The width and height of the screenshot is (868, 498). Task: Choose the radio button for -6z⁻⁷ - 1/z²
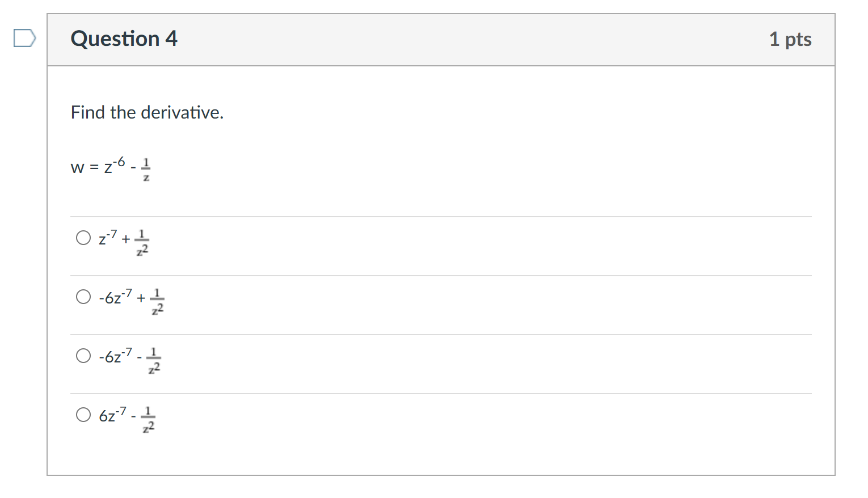[x=83, y=356]
